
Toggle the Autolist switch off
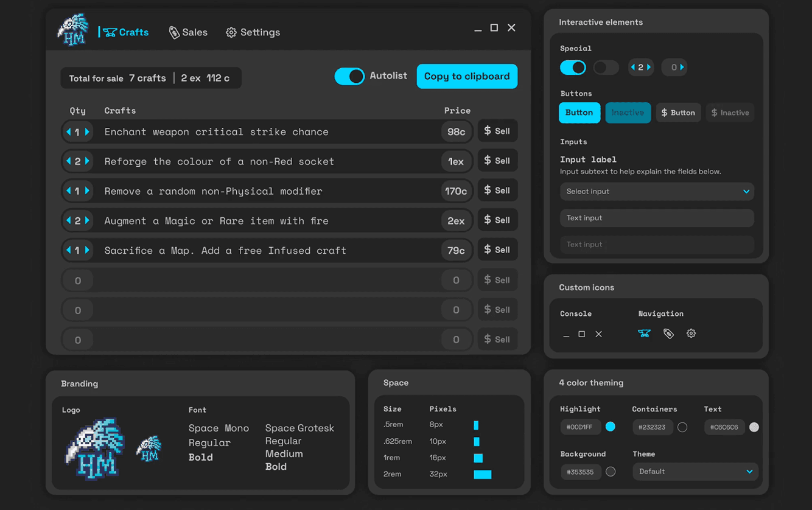(x=349, y=76)
